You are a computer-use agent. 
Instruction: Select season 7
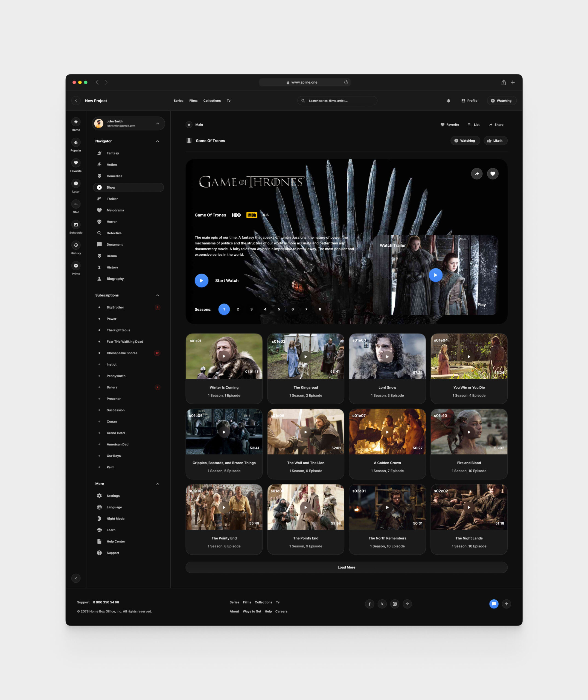click(306, 309)
